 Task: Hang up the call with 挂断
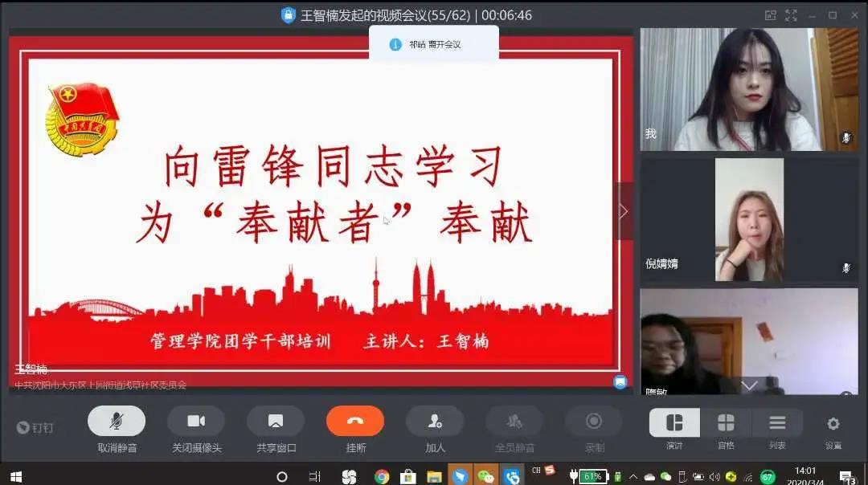tap(354, 422)
